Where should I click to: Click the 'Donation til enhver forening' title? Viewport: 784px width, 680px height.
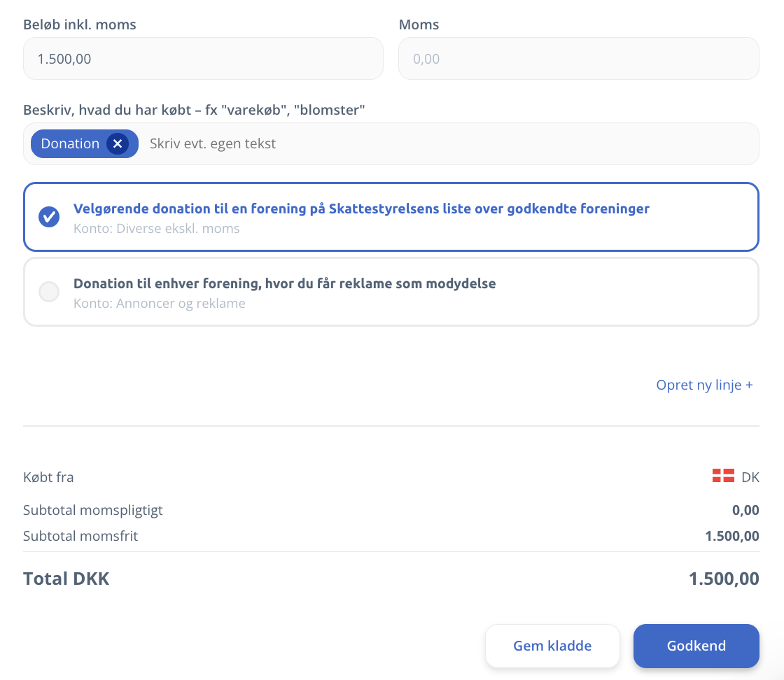pos(284,283)
